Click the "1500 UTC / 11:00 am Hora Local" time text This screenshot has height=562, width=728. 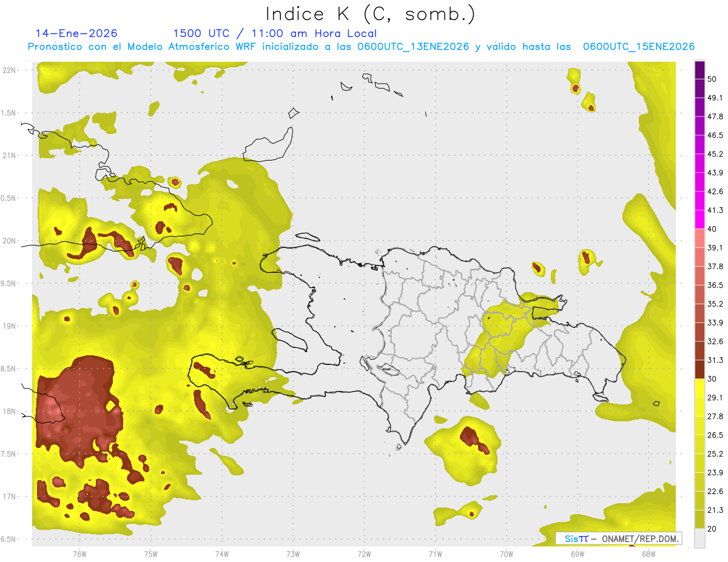click(274, 33)
